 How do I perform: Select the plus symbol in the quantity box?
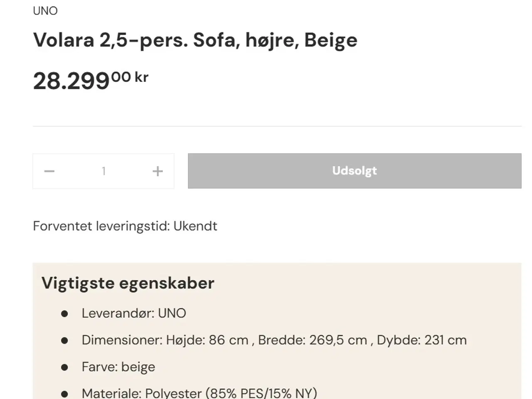158,171
